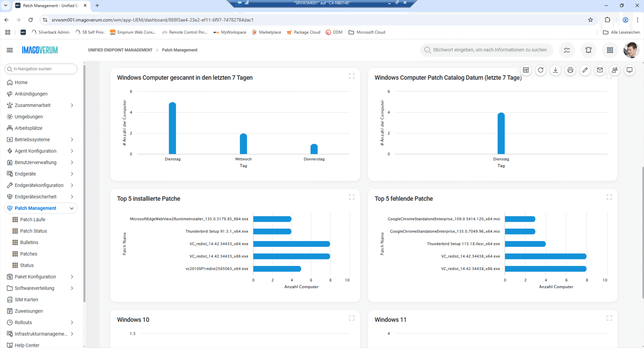Print the dashboard

[570, 70]
